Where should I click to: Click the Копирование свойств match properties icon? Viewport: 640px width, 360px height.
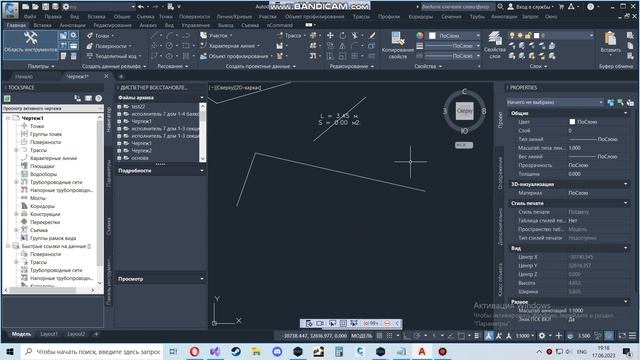[398, 39]
